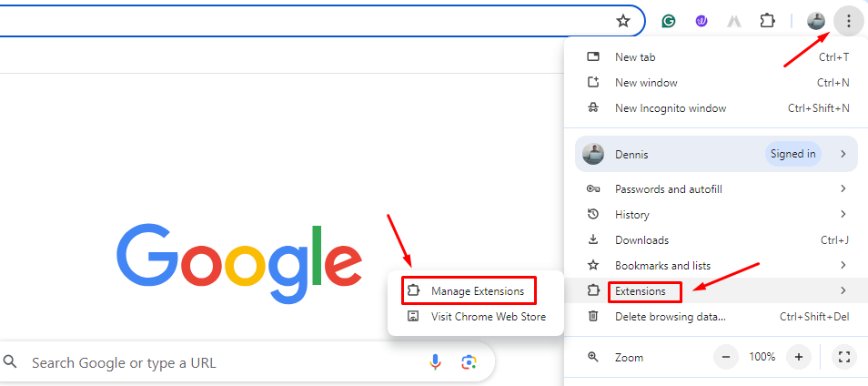Open the three-dot Chrome menu

point(848,20)
